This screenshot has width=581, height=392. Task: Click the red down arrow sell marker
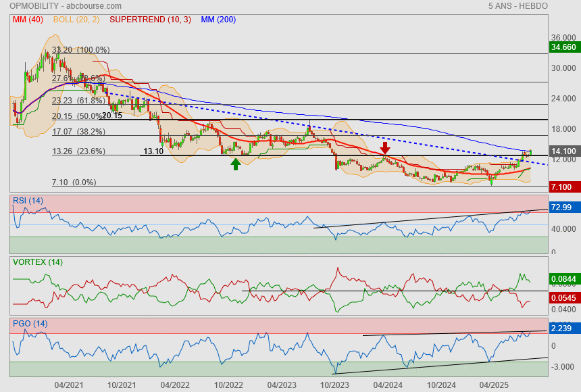coord(384,147)
